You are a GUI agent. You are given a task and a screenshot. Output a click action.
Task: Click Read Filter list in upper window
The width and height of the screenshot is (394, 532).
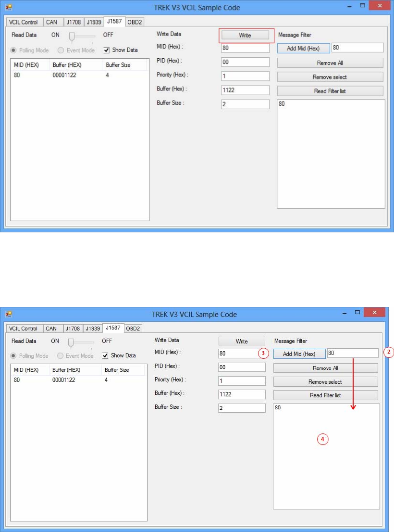(x=330, y=91)
